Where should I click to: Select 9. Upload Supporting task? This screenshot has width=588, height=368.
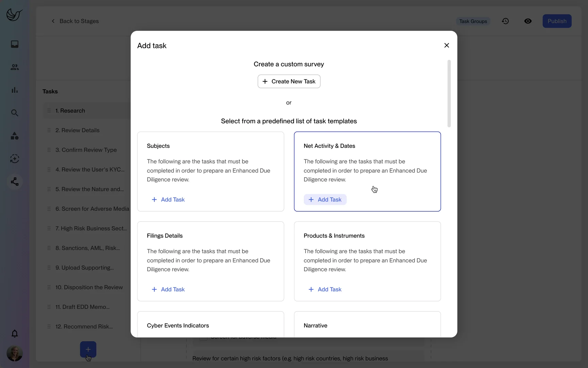tap(87, 267)
